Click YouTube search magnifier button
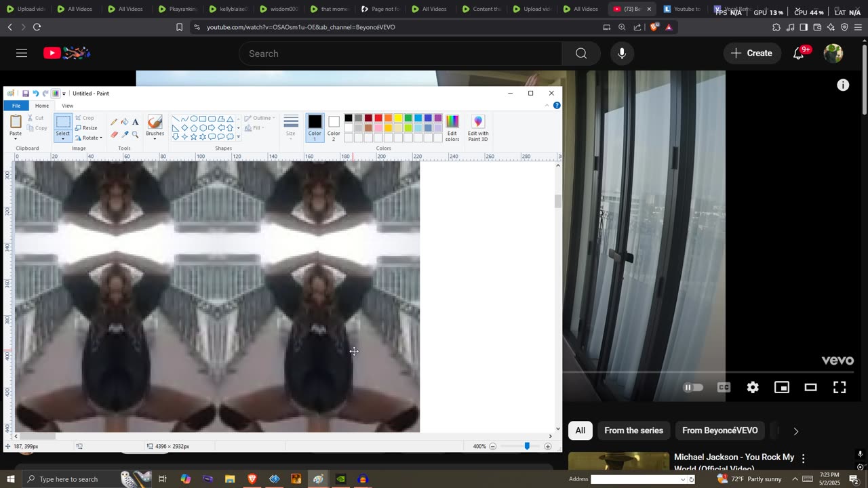The image size is (868, 488). coord(581,54)
